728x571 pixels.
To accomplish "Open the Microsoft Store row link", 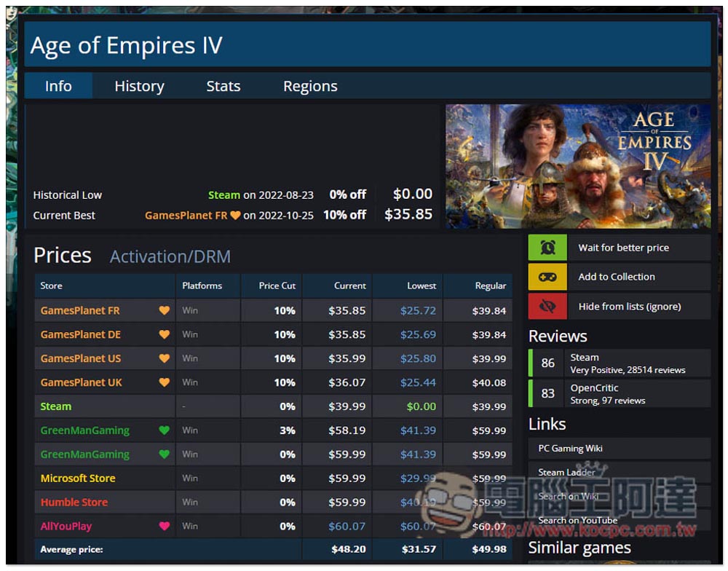I will coord(78,478).
